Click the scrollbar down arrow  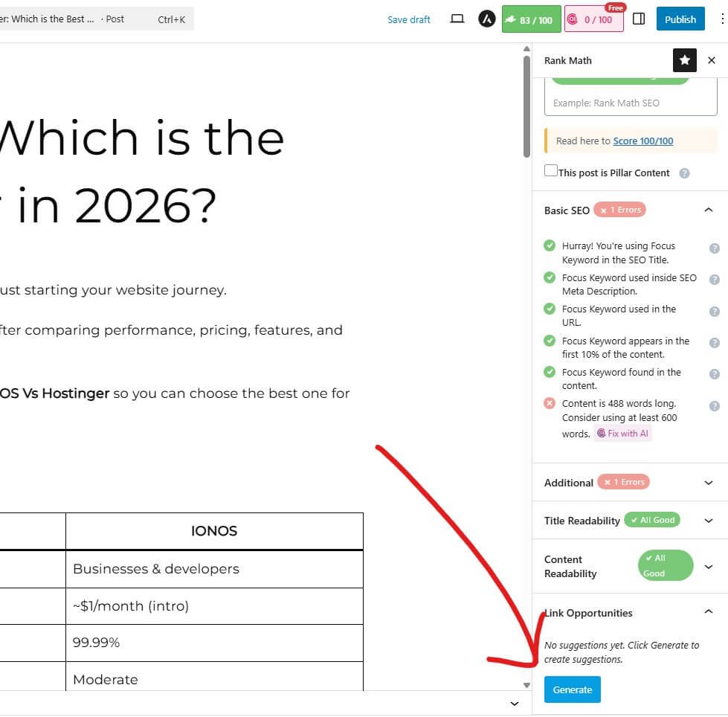click(x=526, y=685)
